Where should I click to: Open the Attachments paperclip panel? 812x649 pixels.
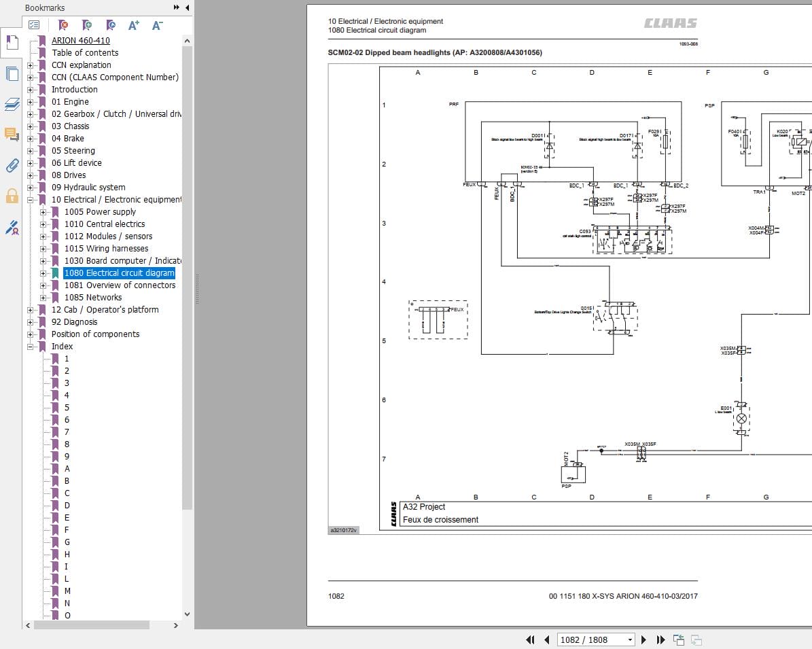pos(12,165)
